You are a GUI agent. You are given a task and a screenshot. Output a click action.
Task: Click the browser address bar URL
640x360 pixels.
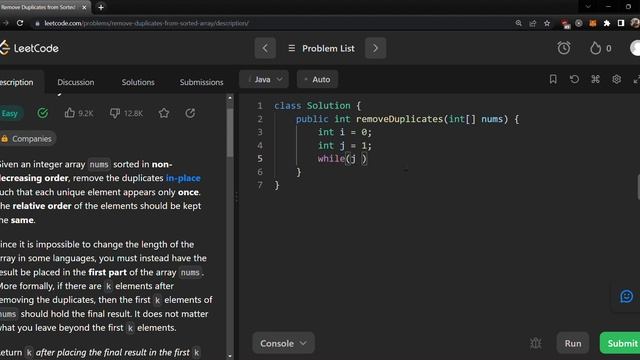[146, 23]
